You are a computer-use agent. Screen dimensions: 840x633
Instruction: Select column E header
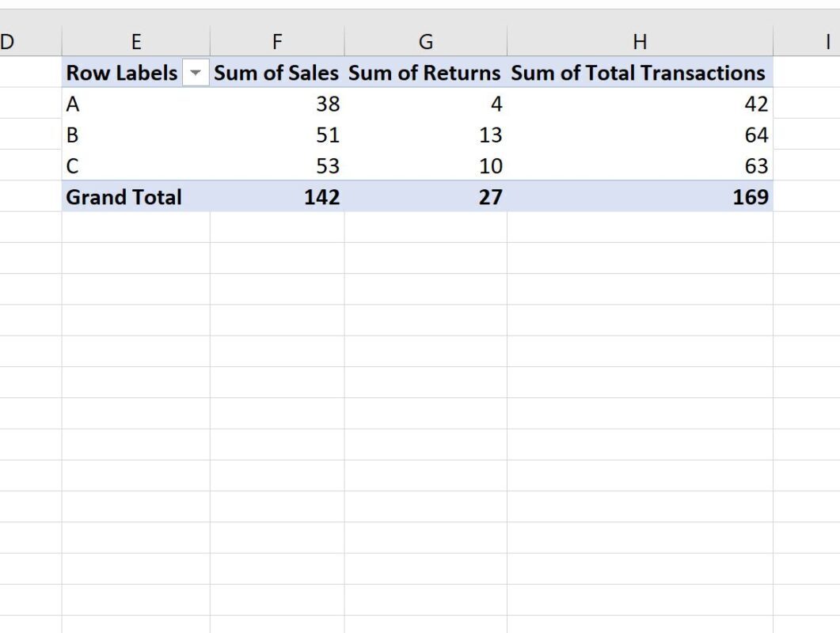[x=136, y=41]
